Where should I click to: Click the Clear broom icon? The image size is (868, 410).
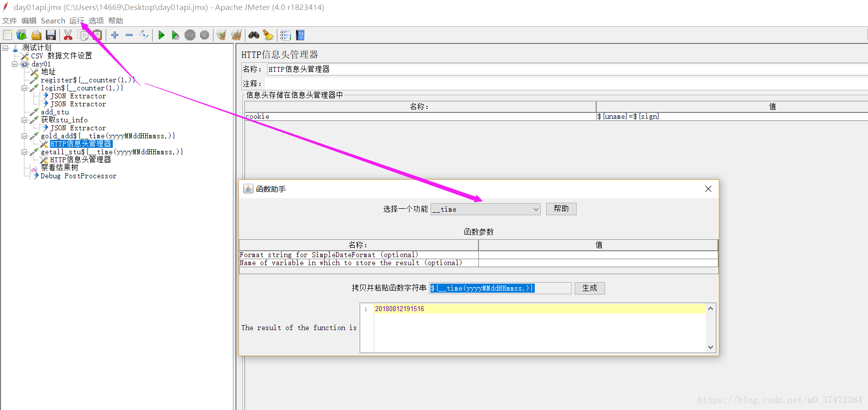tap(222, 35)
